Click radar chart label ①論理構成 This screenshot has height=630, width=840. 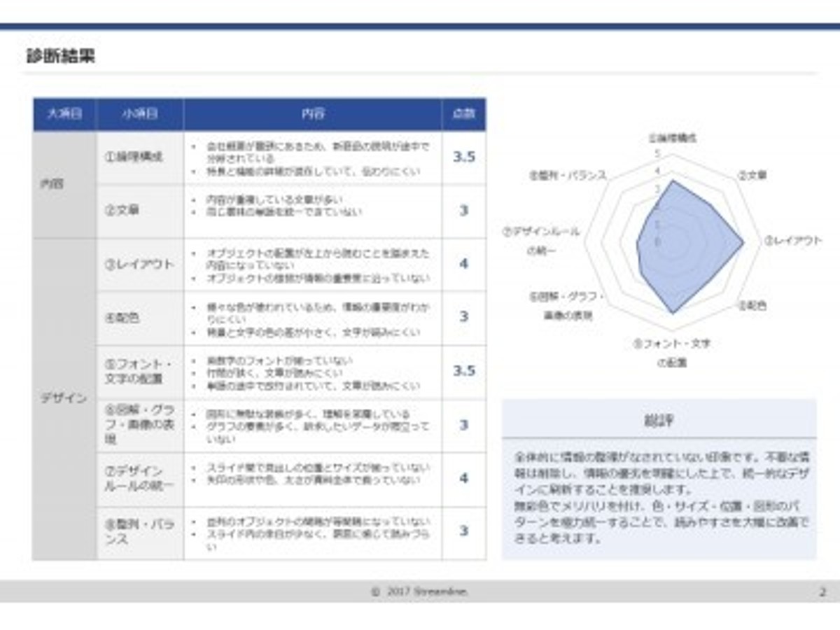click(672, 138)
